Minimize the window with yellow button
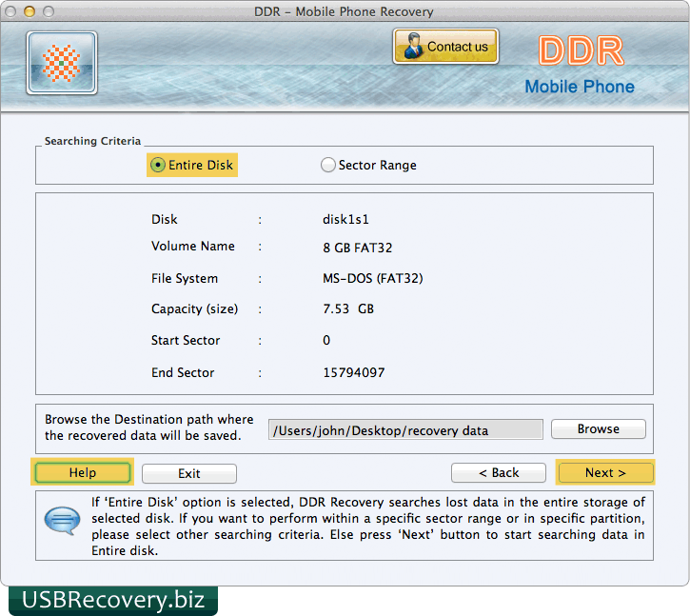The height and width of the screenshot is (616, 690). [x=30, y=11]
